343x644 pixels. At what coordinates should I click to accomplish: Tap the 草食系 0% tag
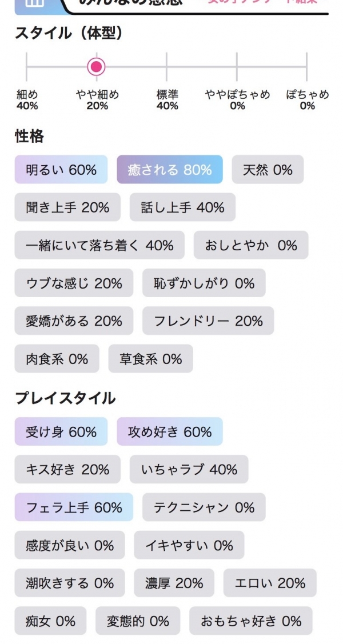(x=150, y=359)
